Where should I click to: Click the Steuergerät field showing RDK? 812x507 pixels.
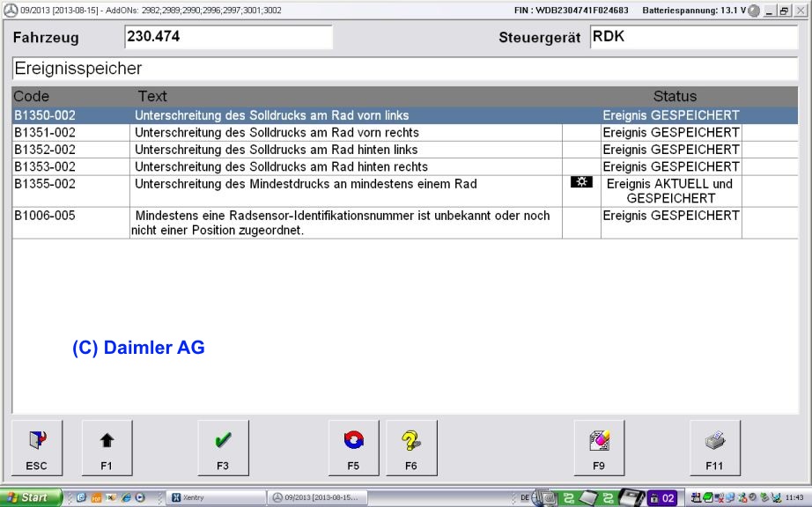[693, 38]
